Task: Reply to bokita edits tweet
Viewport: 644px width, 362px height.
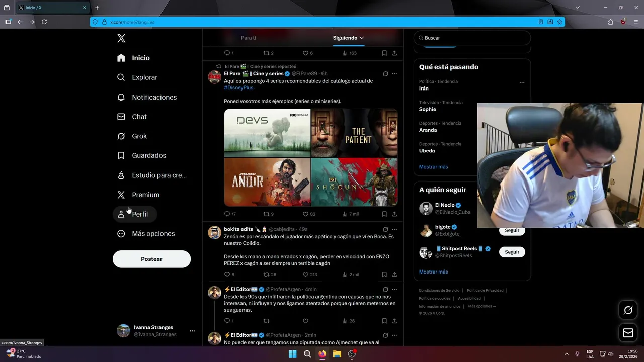Action: [227, 275]
